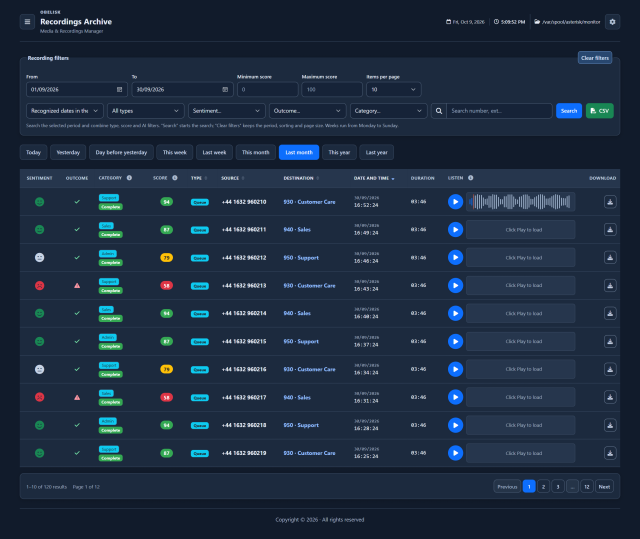Screen dimensions: 640x539
Task: Sort by Date and Time column
Action: (x=374, y=178)
